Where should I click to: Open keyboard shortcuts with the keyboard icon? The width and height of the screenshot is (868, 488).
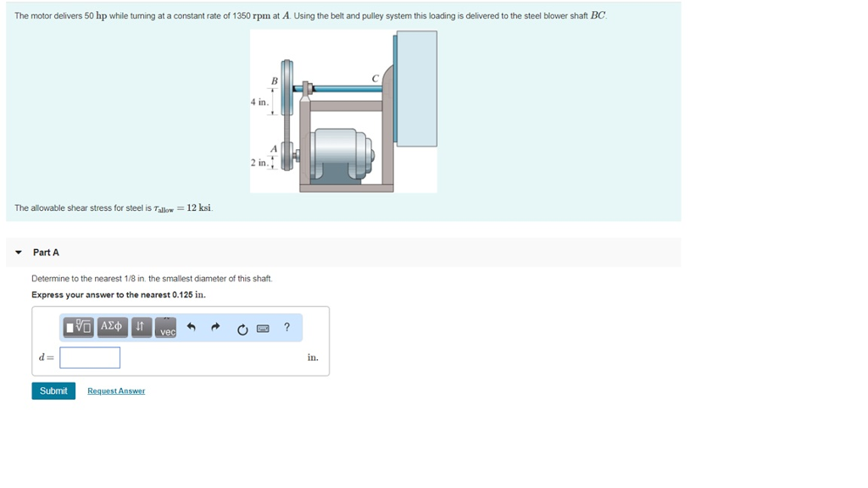(263, 327)
